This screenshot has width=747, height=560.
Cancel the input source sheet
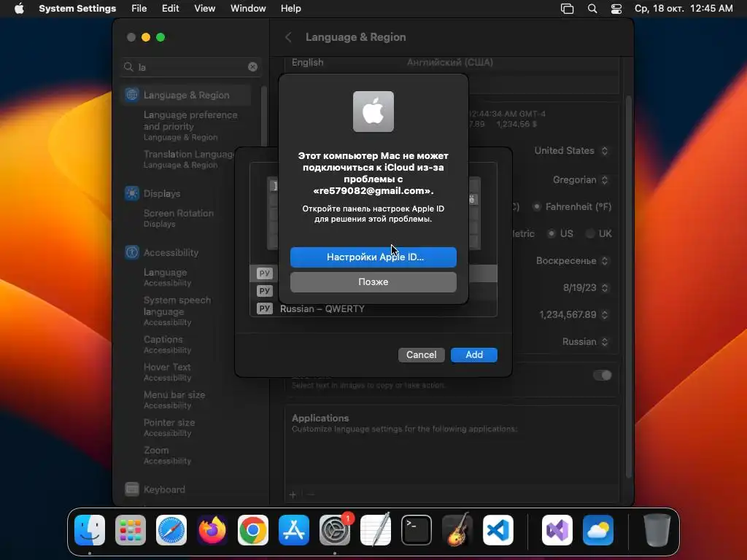coord(421,355)
